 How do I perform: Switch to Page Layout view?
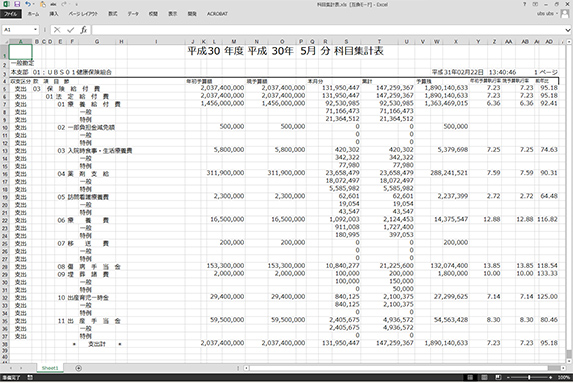(x=484, y=377)
